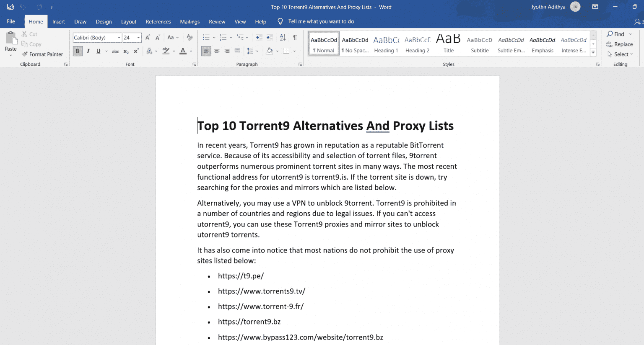This screenshot has height=345, width=644.
Task: Expand the Font Color dropdown arrow
Action: pos(190,51)
